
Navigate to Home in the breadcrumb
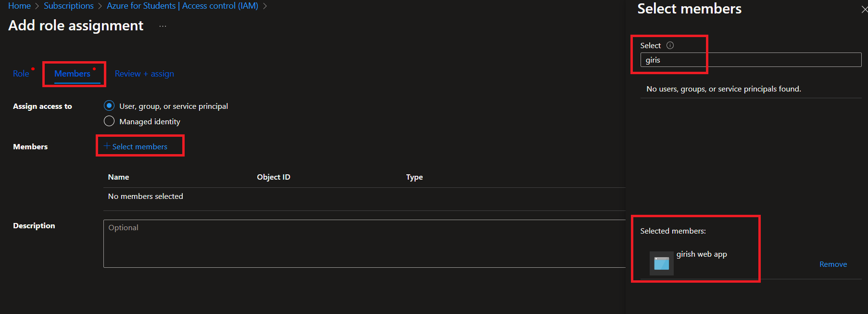coord(19,6)
